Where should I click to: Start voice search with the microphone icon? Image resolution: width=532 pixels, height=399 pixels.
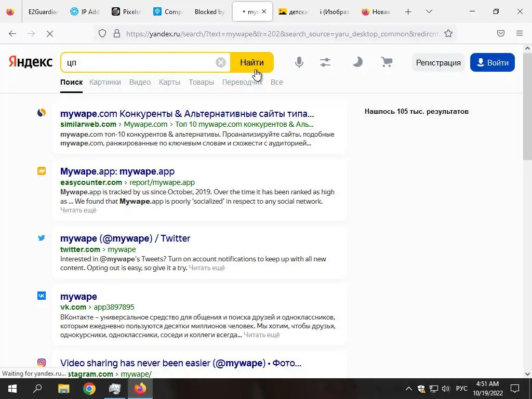tap(299, 62)
